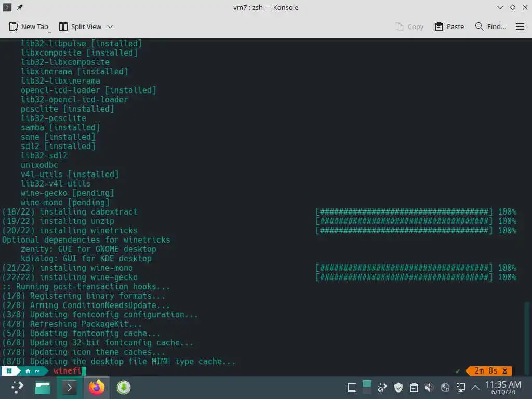Click the show desktop tray icon
The height and width of the screenshot is (399, 532).
tap(352, 388)
